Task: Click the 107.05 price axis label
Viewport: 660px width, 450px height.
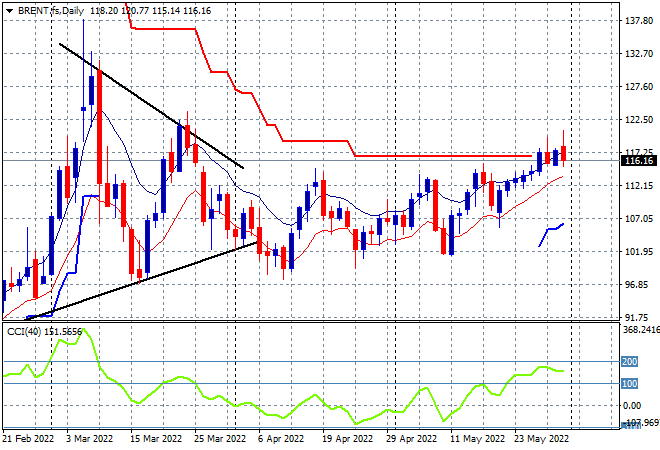Action: (639, 218)
